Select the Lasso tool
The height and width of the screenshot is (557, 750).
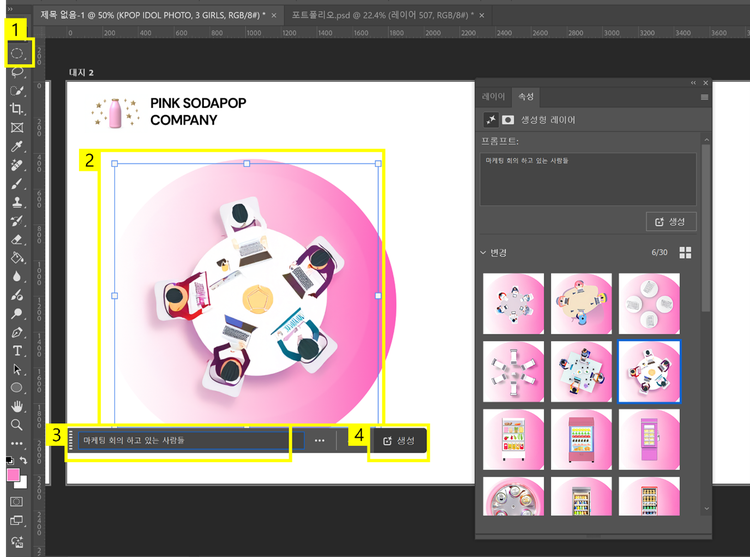pyautogui.click(x=17, y=72)
